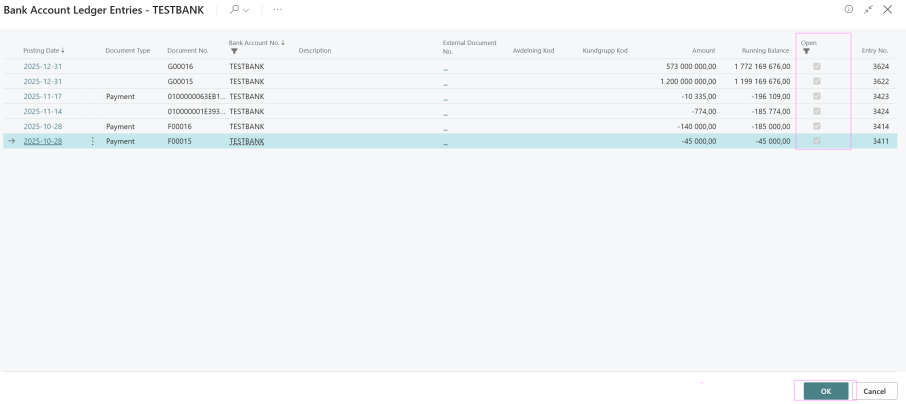Click the Document No. column header
Screen dimensions: 906x404
pyautogui.click(x=188, y=50)
